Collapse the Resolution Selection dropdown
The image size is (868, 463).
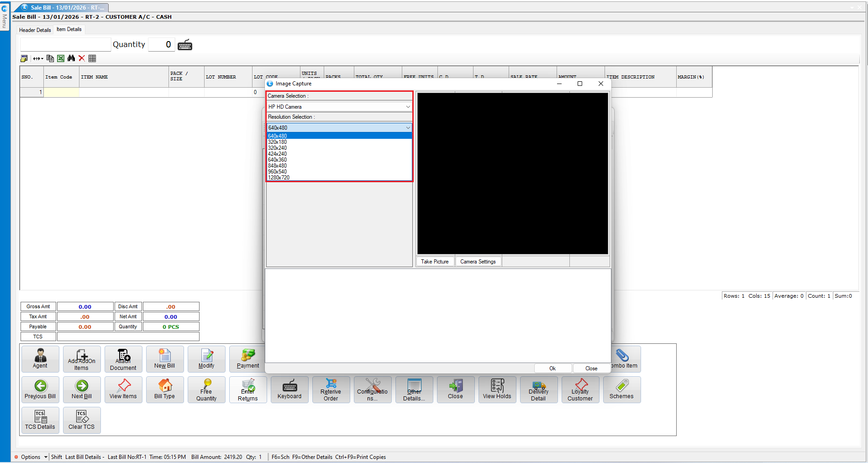[x=408, y=128]
